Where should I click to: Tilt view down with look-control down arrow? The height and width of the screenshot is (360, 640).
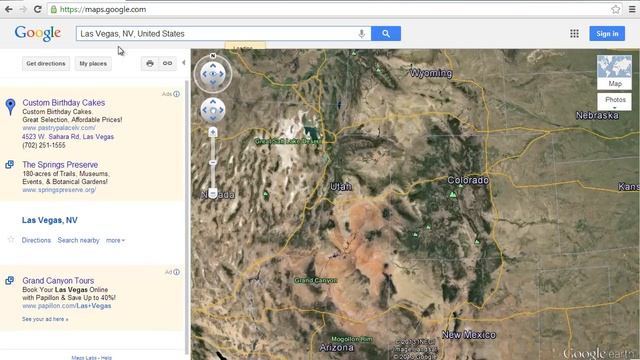tap(213, 82)
